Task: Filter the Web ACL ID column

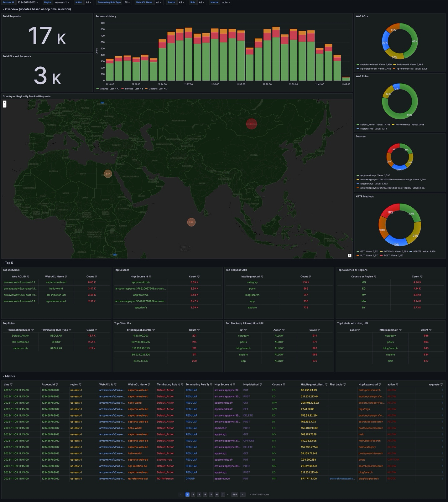Action: pyautogui.click(x=28, y=277)
